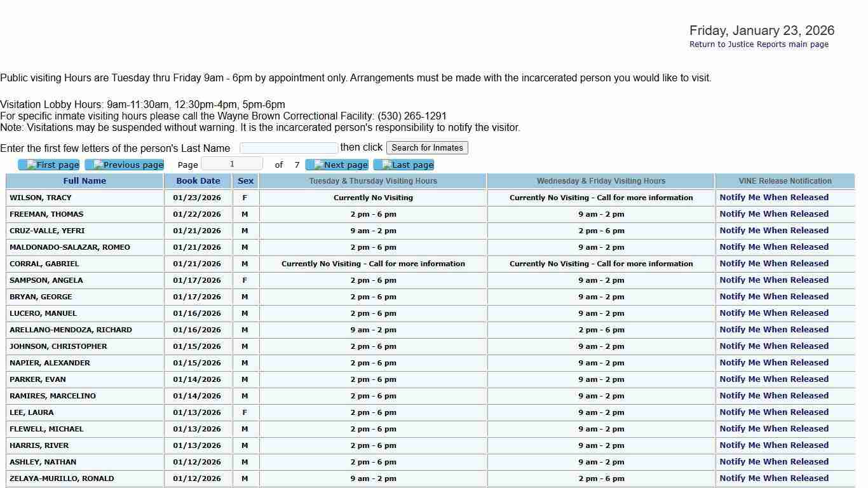Open Return to Justice Reports main page
Screen dimensions: 868x488
[x=759, y=44]
